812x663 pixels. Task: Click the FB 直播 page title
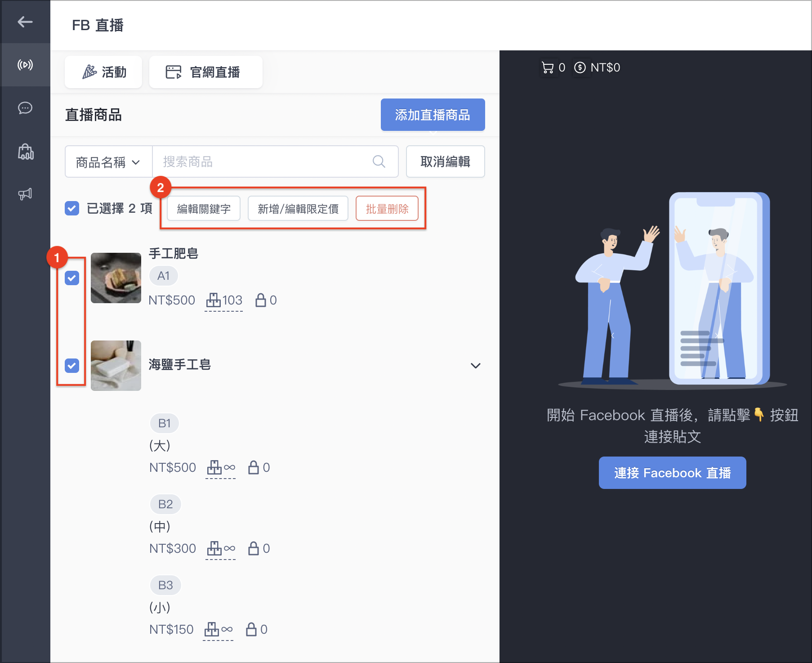pyautogui.click(x=98, y=25)
